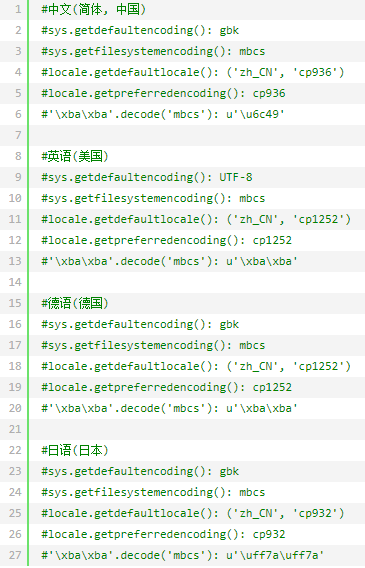The image size is (365, 568).
Task: Click the 'UTF-8' value on line 9
Action: (236, 177)
